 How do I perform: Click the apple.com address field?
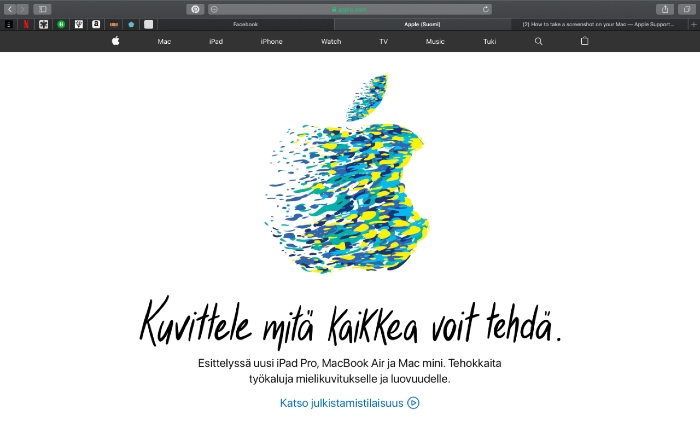click(350, 9)
